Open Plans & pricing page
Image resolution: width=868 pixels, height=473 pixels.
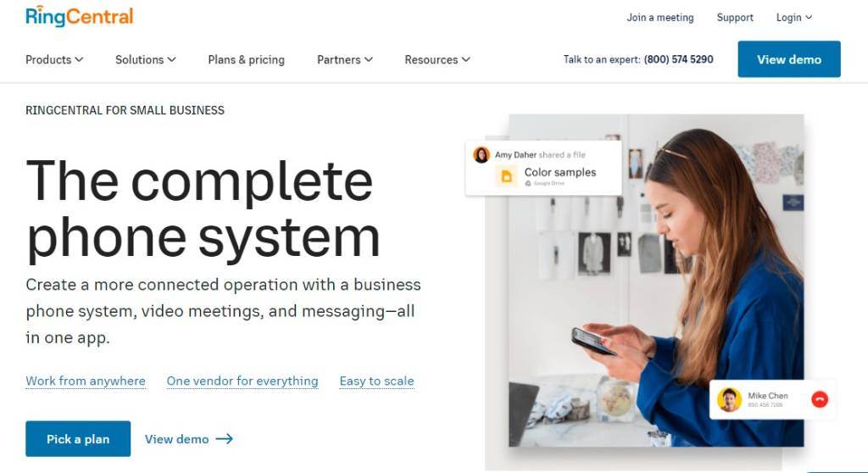pos(247,59)
